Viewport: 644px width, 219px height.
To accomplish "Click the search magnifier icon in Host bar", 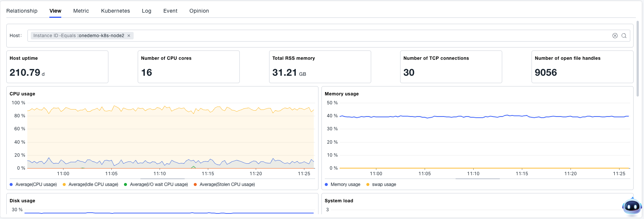I will point(624,36).
